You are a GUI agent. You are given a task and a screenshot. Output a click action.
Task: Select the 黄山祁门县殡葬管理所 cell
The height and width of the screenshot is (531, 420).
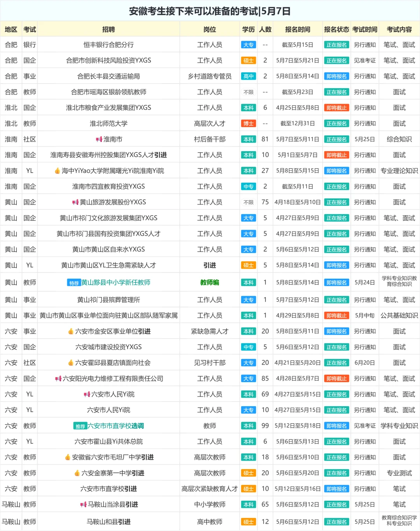(x=108, y=300)
